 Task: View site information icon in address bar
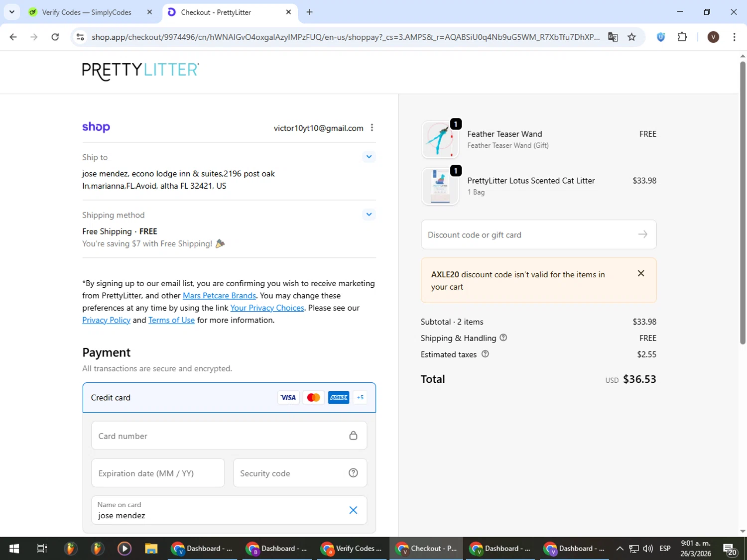pyautogui.click(x=80, y=37)
